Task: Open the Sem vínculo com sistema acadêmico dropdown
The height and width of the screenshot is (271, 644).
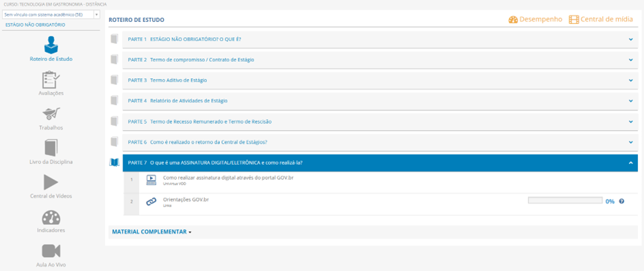Action: click(51, 15)
